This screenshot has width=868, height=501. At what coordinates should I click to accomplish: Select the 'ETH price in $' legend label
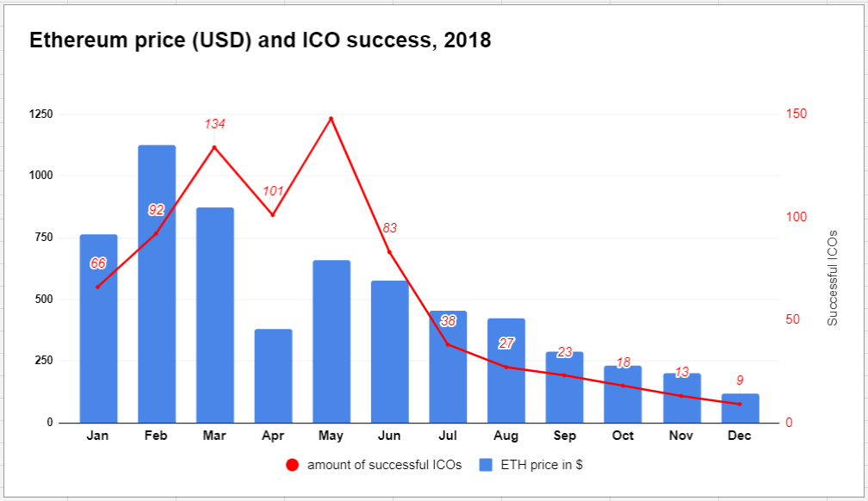coord(542,465)
